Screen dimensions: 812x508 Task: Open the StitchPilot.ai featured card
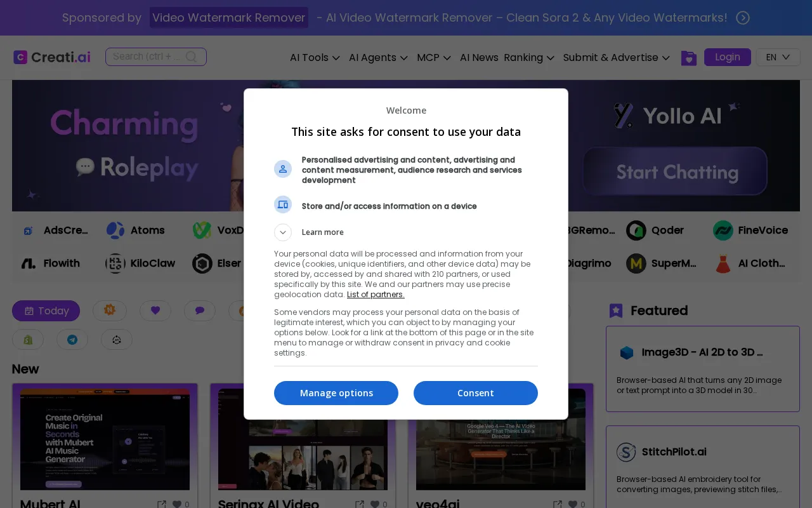point(703,467)
